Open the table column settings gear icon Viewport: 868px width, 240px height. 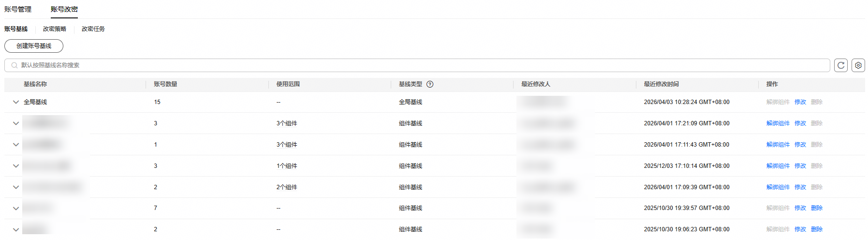tap(858, 65)
